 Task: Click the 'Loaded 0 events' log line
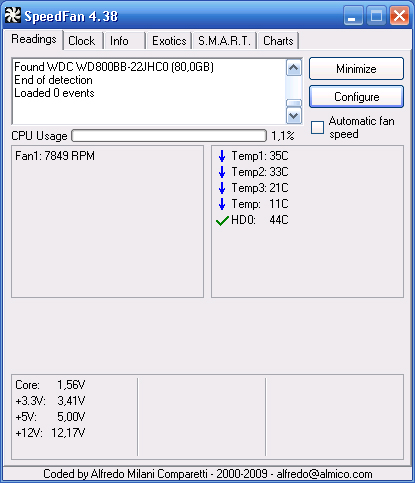pyautogui.click(x=54, y=93)
